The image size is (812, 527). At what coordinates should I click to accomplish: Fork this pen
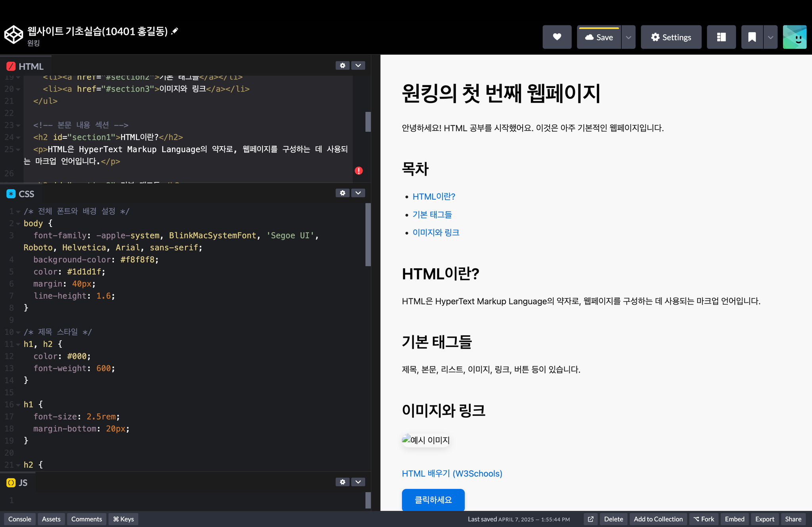(704, 519)
